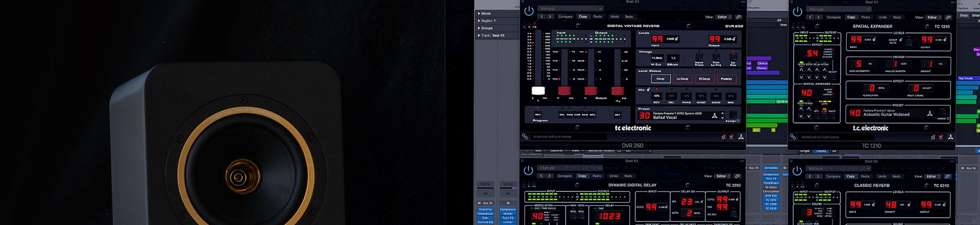The height and width of the screenshot is (225, 980).
Task: Go to next preset in DVR 250
Action: (x=550, y=16)
